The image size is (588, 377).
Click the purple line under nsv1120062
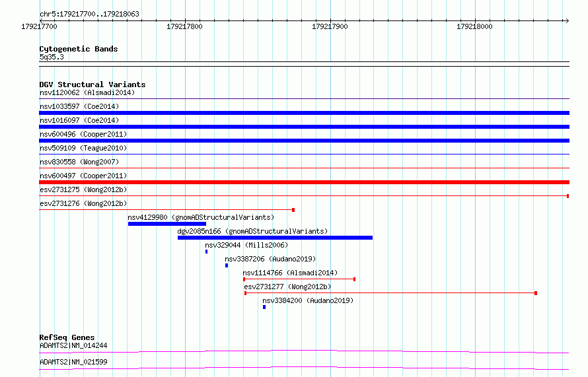click(304, 98)
